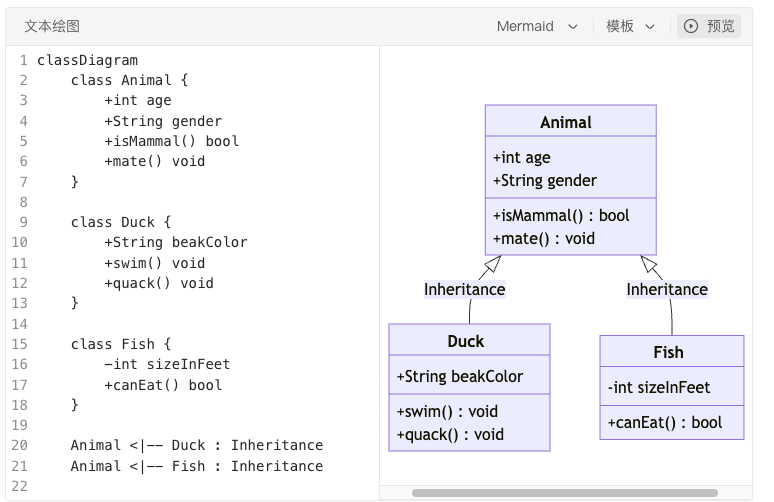
Task: Click code line 'Animal <|-- Fish : Inheritance'
Action: 197,466
